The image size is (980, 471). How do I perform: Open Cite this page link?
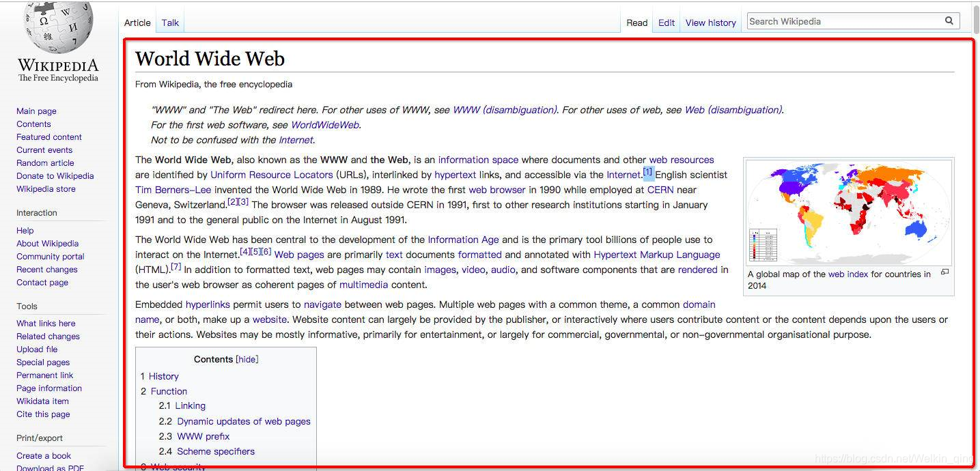pos(43,414)
